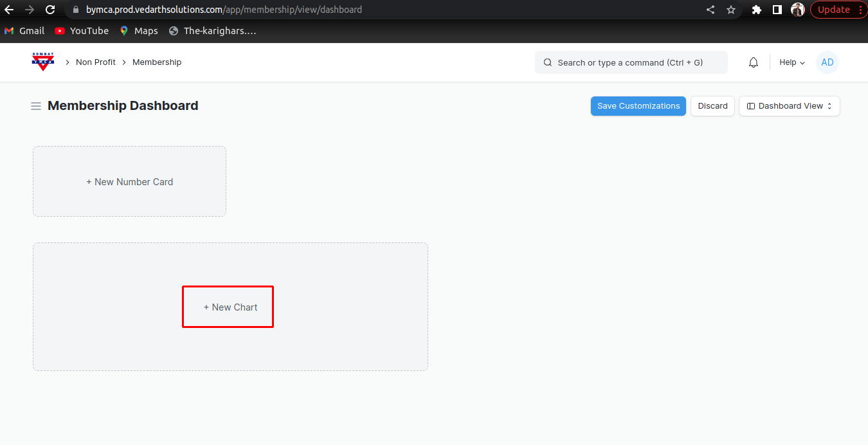
Task: Open the Gmail bookmark
Action: tap(24, 31)
